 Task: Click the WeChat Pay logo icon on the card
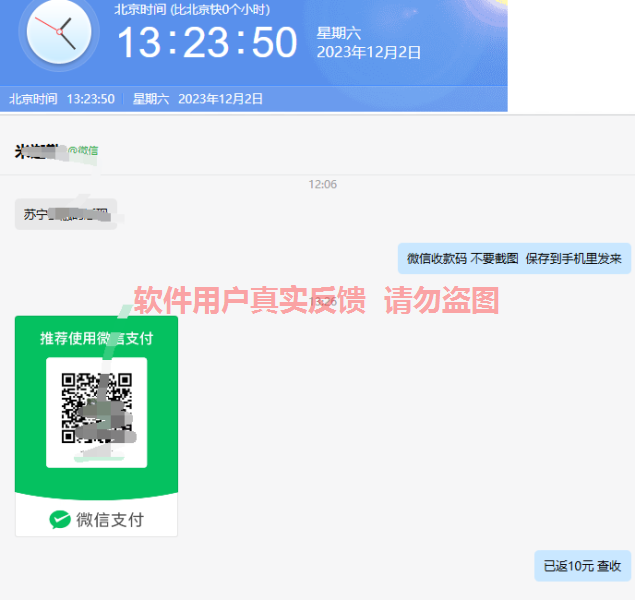tap(60, 519)
